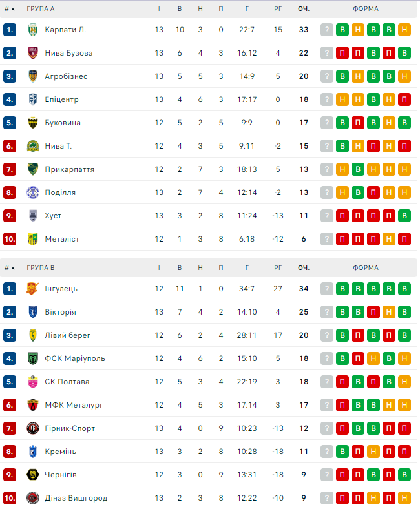Click Вікторія's orange Н form badge
This screenshot has height=509, width=420.
(x=389, y=312)
